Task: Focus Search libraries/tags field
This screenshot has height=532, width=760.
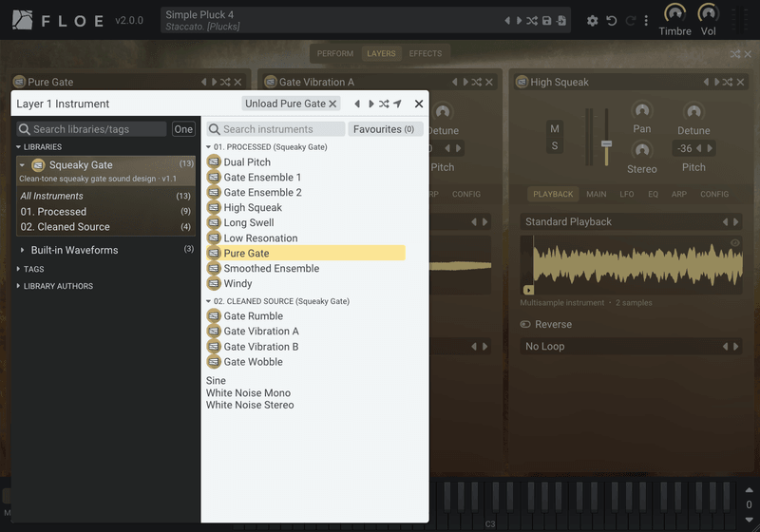Action: click(x=91, y=129)
